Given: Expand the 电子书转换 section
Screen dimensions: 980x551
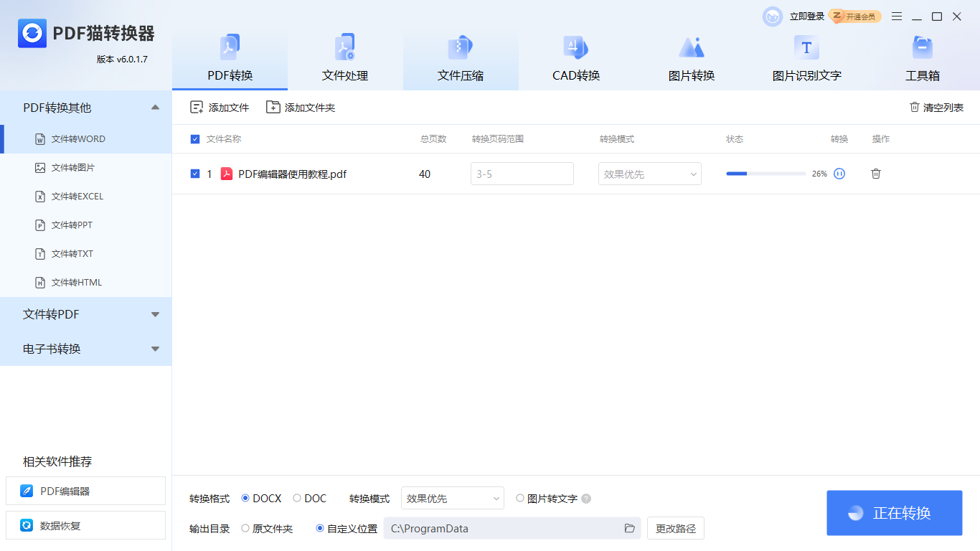Looking at the screenshot, I should pyautogui.click(x=156, y=349).
